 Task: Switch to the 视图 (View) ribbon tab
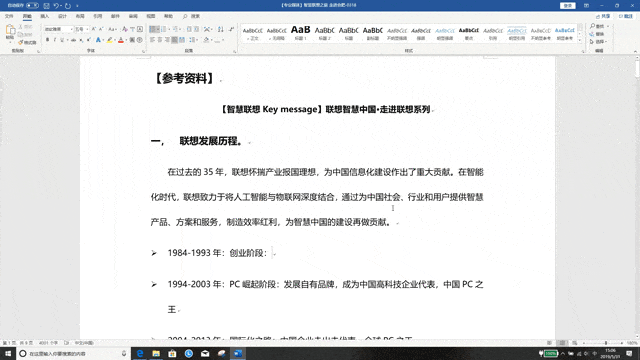point(151,16)
